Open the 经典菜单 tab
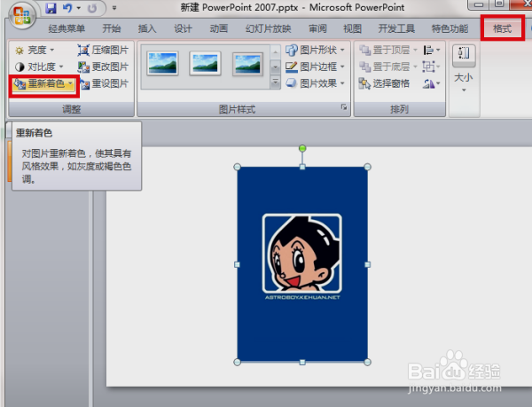The image size is (532, 407). point(66,29)
